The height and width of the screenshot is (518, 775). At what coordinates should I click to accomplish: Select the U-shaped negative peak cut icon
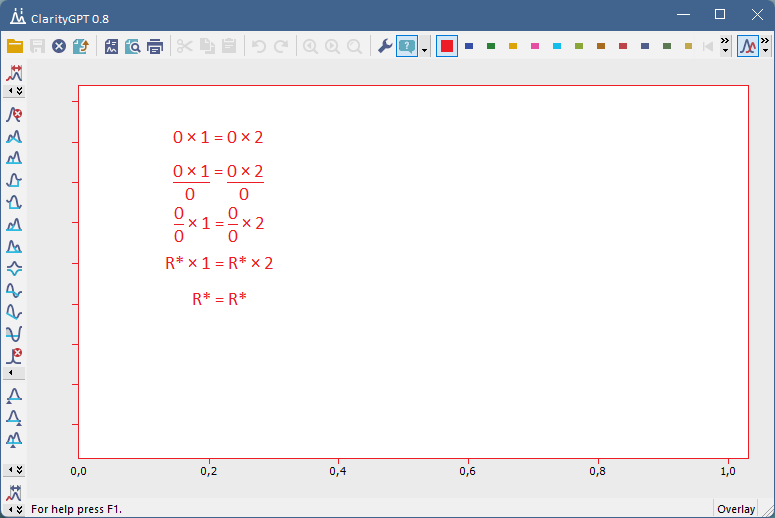[x=14, y=334]
